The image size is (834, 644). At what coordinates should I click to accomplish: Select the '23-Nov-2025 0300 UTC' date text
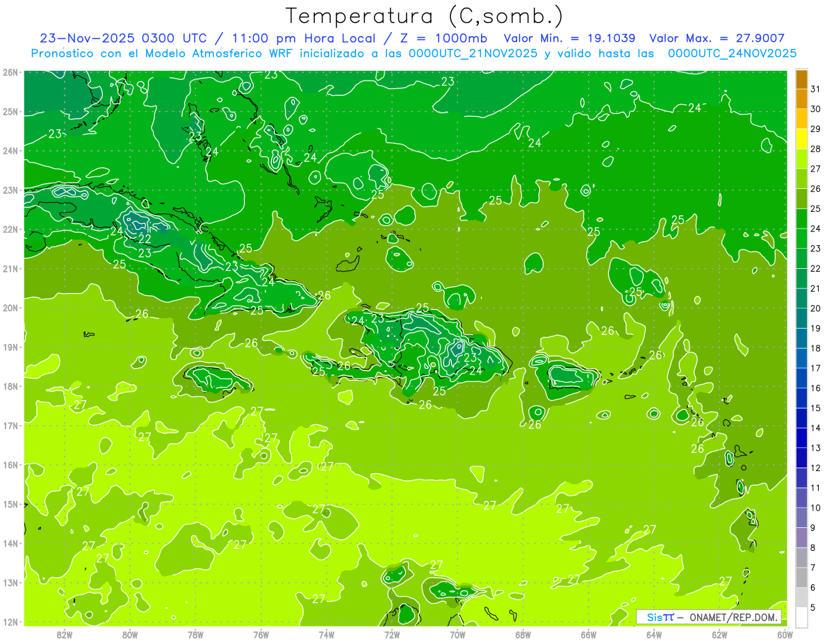(x=122, y=38)
